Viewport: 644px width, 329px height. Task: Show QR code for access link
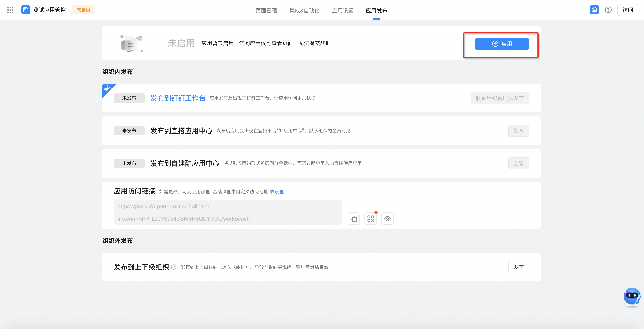point(370,219)
